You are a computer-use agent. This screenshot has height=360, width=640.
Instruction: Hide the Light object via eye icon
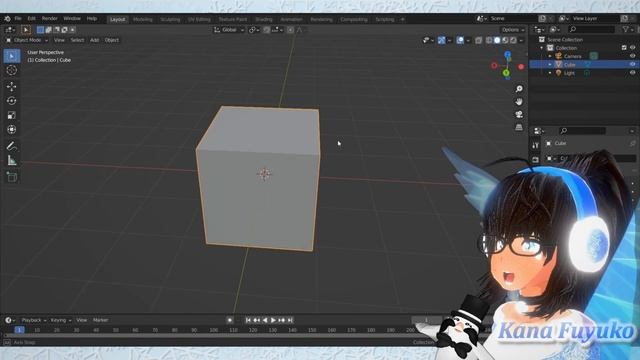[632, 73]
